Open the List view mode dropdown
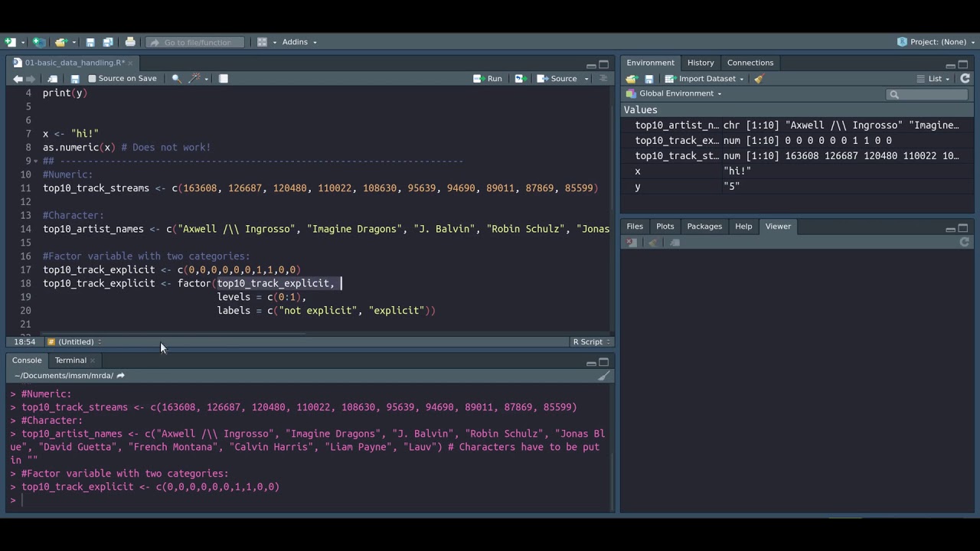 click(x=933, y=79)
